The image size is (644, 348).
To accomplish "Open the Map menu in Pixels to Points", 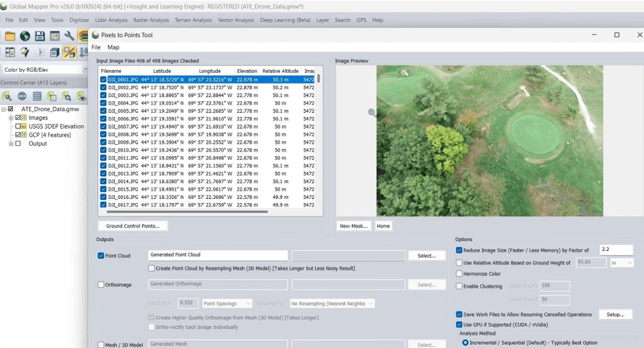I will 113,47.
